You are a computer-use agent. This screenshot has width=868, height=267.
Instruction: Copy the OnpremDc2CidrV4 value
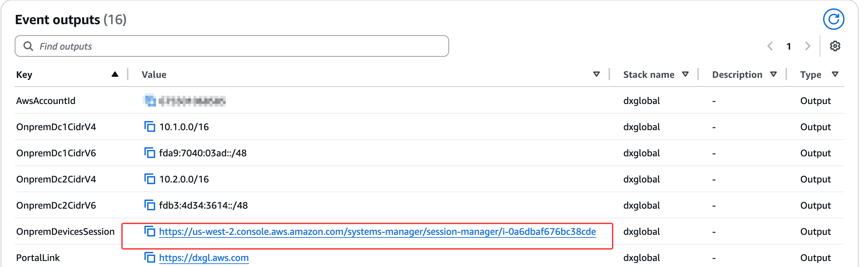click(x=149, y=179)
